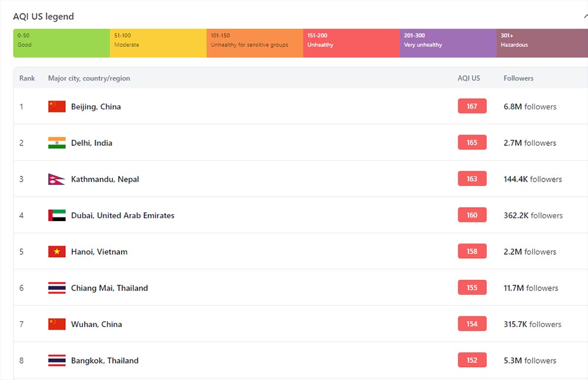Click the Nepal flag icon
Screen dimensions: 588x380
pos(56,179)
